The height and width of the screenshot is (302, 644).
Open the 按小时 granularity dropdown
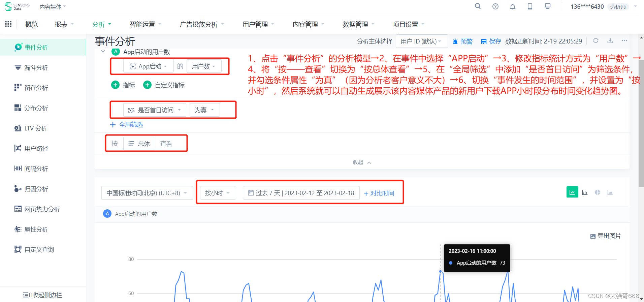218,193
